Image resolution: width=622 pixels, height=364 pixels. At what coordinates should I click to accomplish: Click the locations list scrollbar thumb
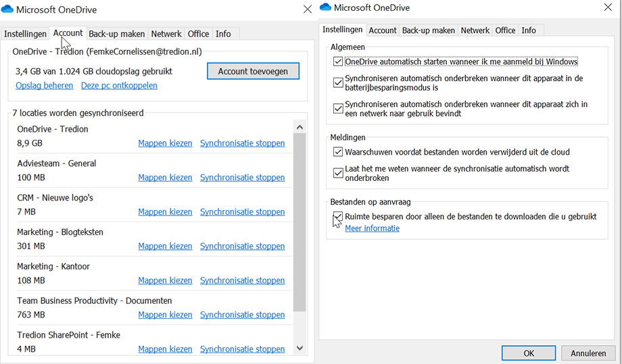tap(300, 223)
